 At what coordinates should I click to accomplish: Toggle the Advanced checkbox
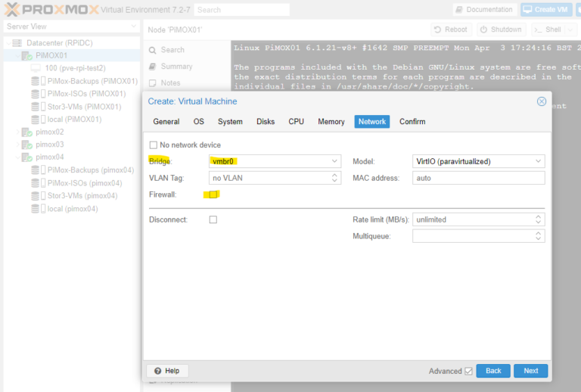(469, 371)
